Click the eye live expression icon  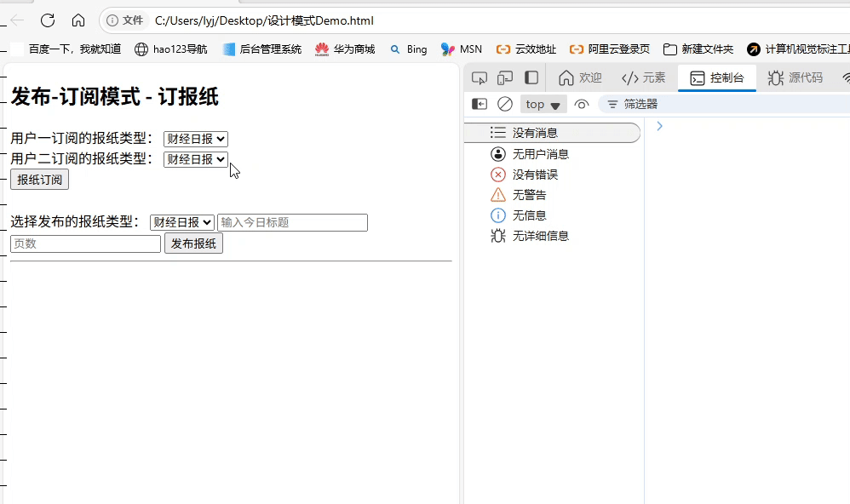click(x=581, y=104)
